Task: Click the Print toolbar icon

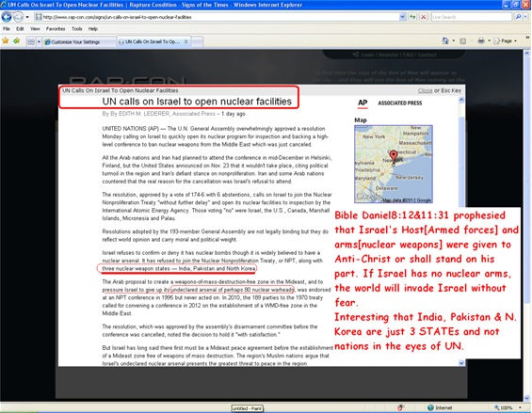Action: coord(481,41)
